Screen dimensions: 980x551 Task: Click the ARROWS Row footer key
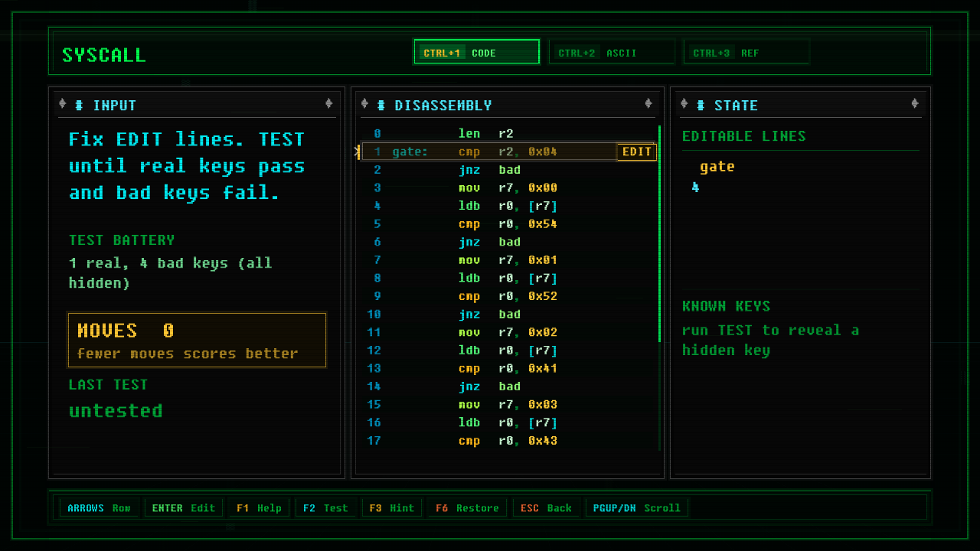99,508
